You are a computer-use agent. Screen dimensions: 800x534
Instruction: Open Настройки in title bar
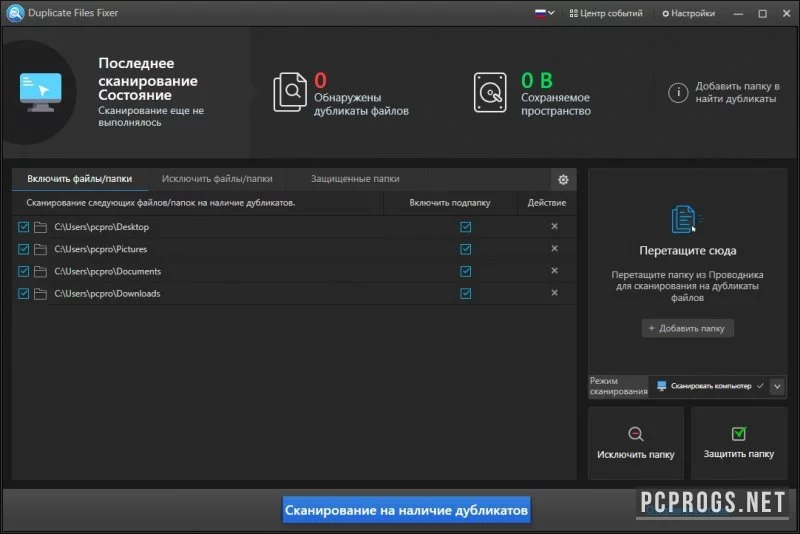pyautogui.click(x=688, y=13)
